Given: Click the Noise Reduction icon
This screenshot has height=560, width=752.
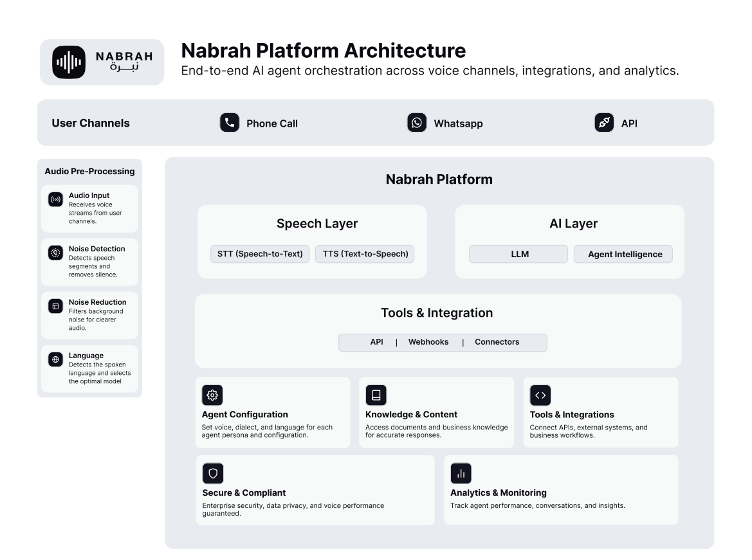Looking at the screenshot, I should [55, 306].
